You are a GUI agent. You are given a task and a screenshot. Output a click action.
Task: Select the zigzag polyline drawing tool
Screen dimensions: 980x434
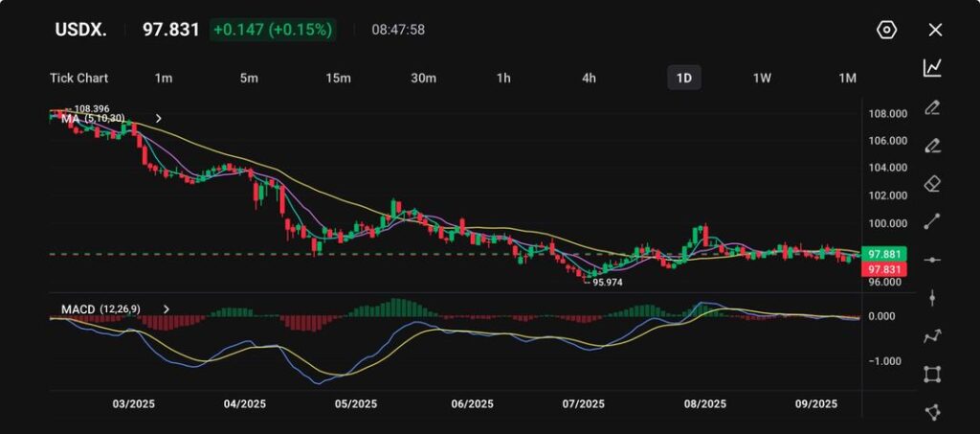click(932, 336)
